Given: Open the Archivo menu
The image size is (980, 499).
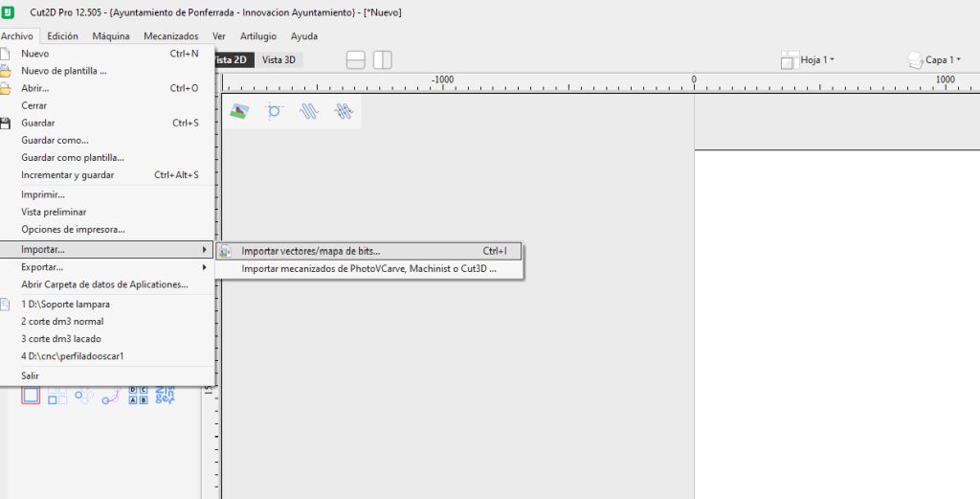Looking at the screenshot, I should 17,36.
